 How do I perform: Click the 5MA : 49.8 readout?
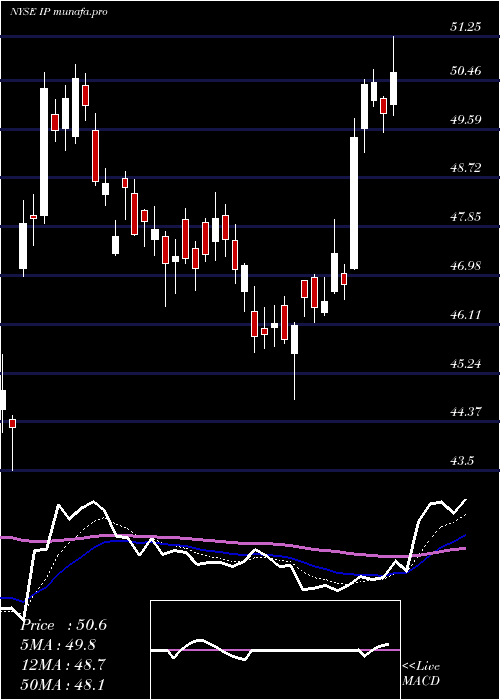[58, 645]
